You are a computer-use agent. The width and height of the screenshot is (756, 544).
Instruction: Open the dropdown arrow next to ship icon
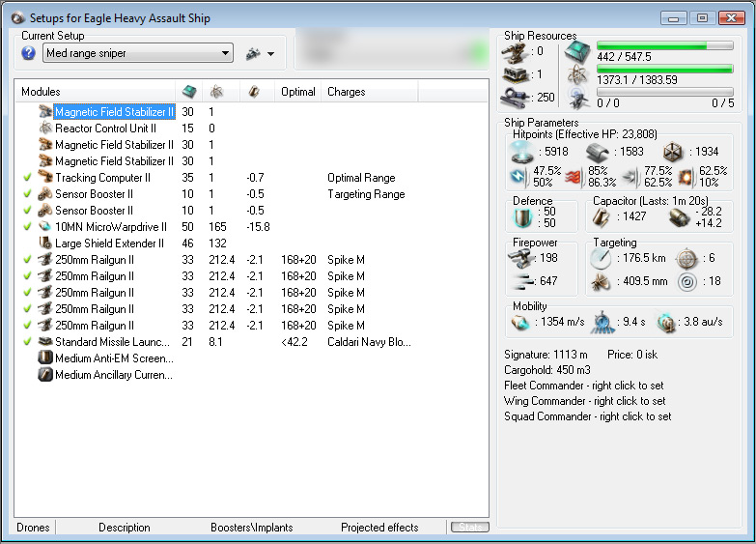coord(271,54)
